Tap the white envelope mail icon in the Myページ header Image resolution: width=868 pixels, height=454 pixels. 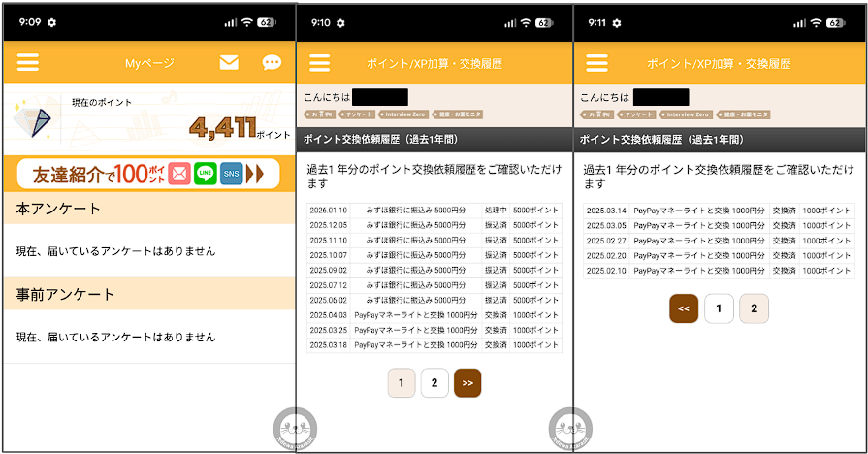click(229, 63)
